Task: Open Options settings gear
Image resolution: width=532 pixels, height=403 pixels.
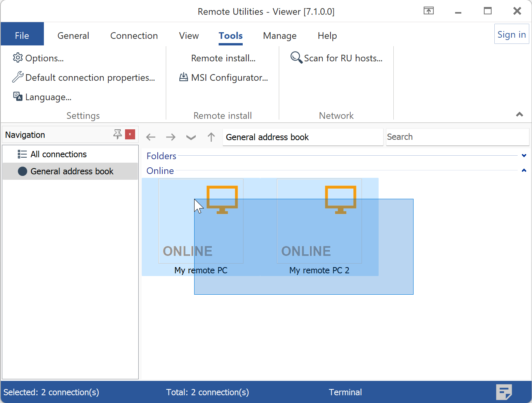Action: point(38,58)
